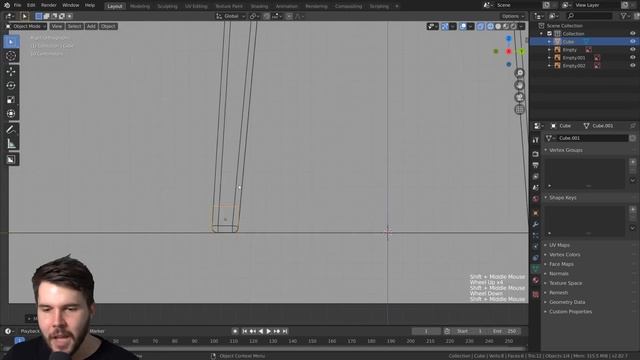Open the Scene properties tab
Screen dimensions: 640x360
(536, 188)
